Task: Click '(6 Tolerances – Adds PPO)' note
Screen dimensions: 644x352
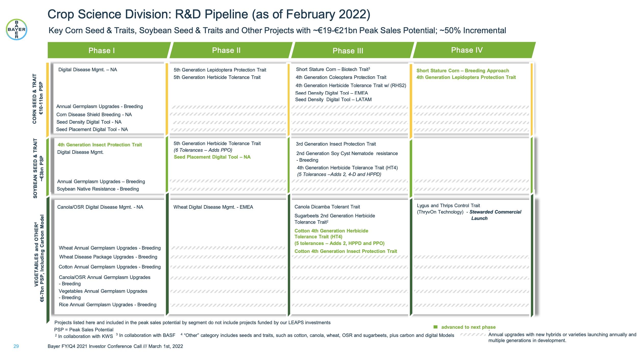Action: (203, 150)
